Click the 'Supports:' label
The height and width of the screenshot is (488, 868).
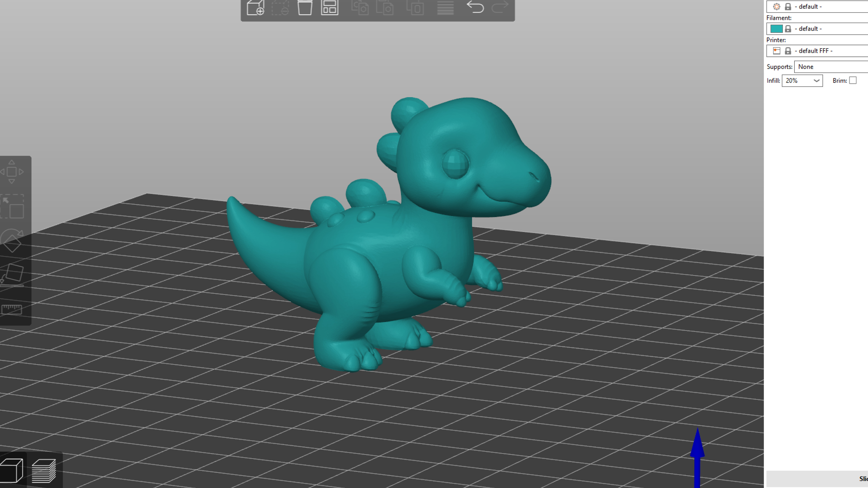tap(779, 67)
